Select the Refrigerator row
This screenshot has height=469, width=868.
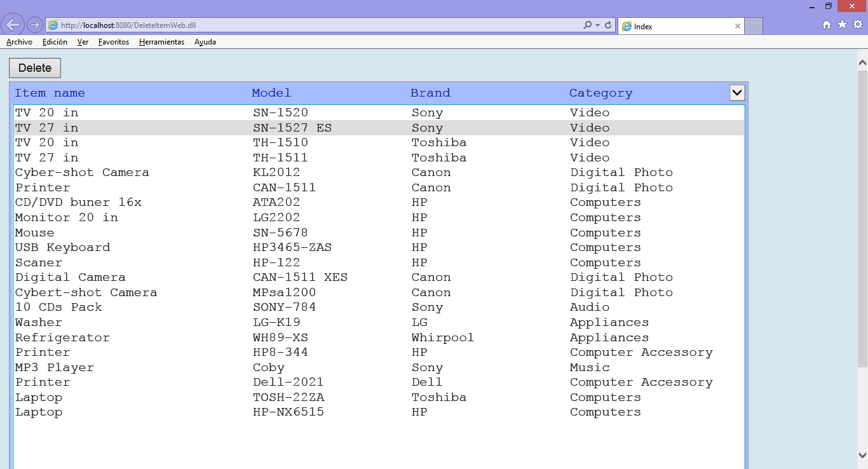tap(379, 337)
